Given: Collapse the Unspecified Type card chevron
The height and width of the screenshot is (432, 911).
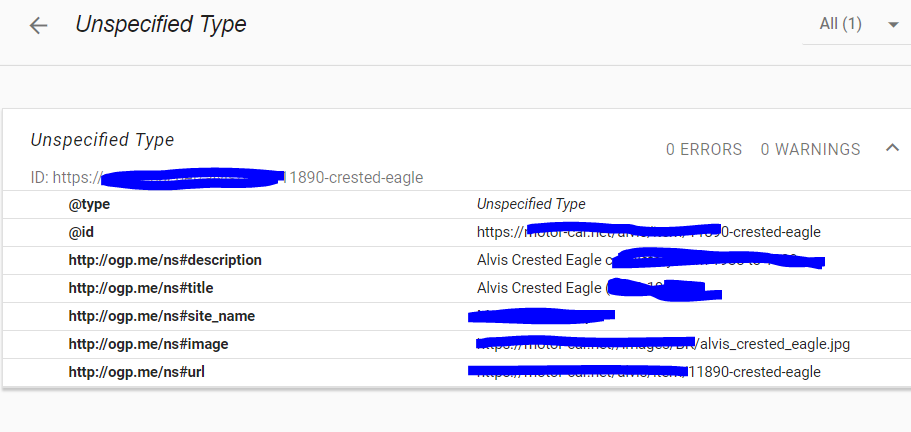Looking at the screenshot, I should (892, 148).
